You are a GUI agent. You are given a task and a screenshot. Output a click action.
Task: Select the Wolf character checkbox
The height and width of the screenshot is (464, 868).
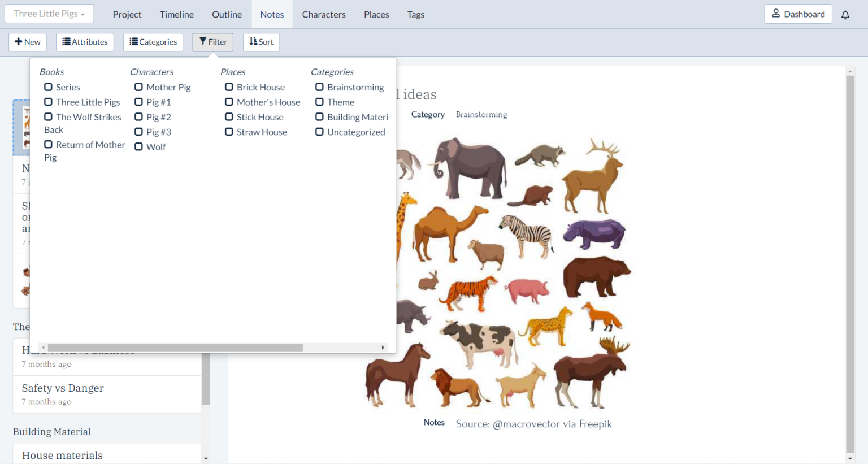(x=138, y=147)
